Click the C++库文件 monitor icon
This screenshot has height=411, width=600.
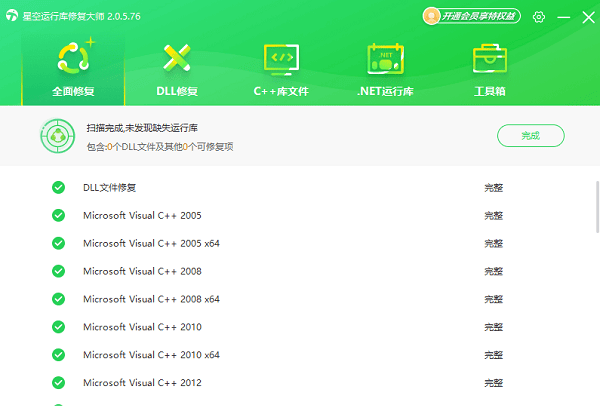(x=280, y=59)
